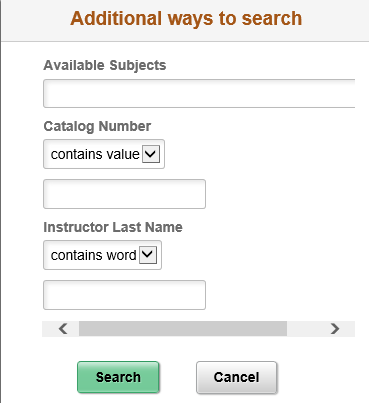Screen dimensions: 369x403
Task: Click the arrow icon on "contains word" selector
Action: pyautogui.click(x=148, y=255)
